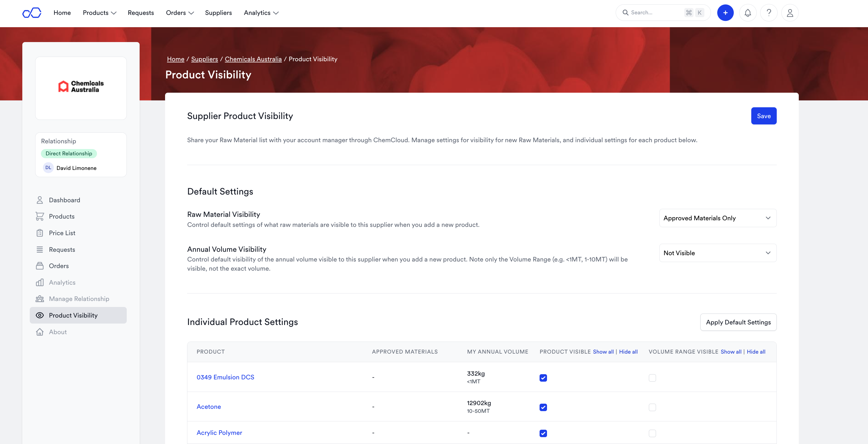Open Price List from the sidebar
The width and height of the screenshot is (868, 444).
click(62, 233)
